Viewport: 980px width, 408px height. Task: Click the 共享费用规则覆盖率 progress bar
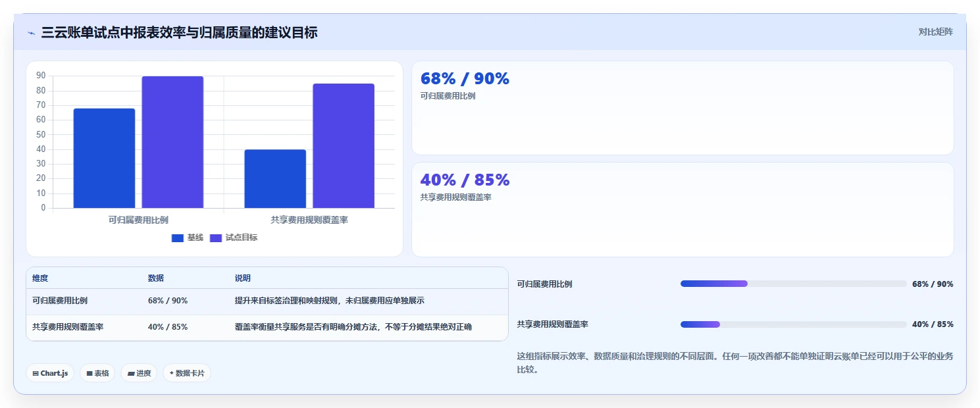(x=794, y=324)
